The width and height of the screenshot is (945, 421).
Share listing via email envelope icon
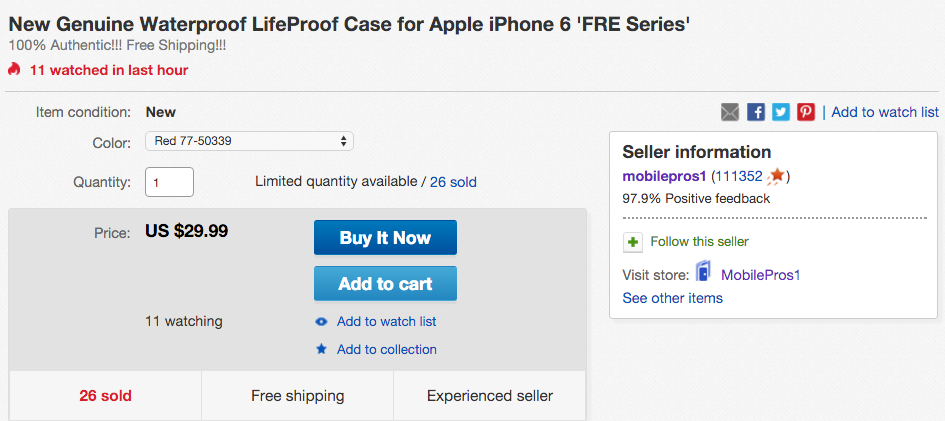730,112
